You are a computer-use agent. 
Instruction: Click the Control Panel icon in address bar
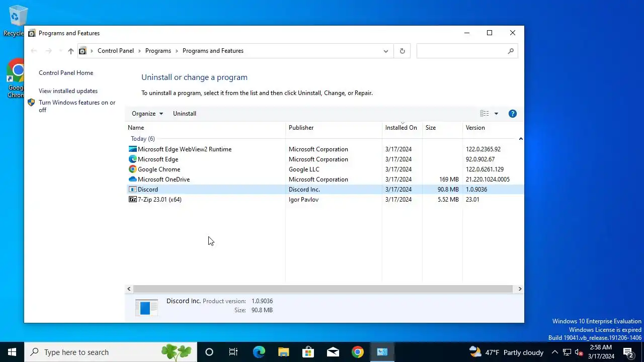[x=83, y=51]
